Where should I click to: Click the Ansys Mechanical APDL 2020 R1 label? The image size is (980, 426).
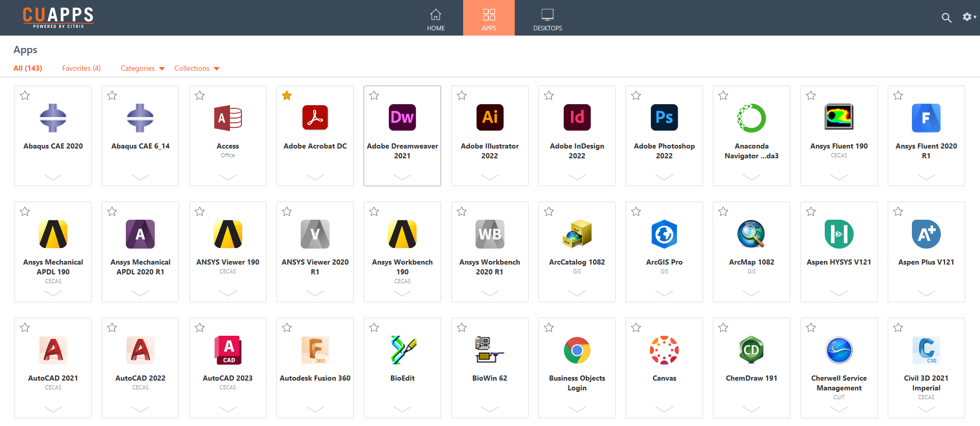(140, 267)
